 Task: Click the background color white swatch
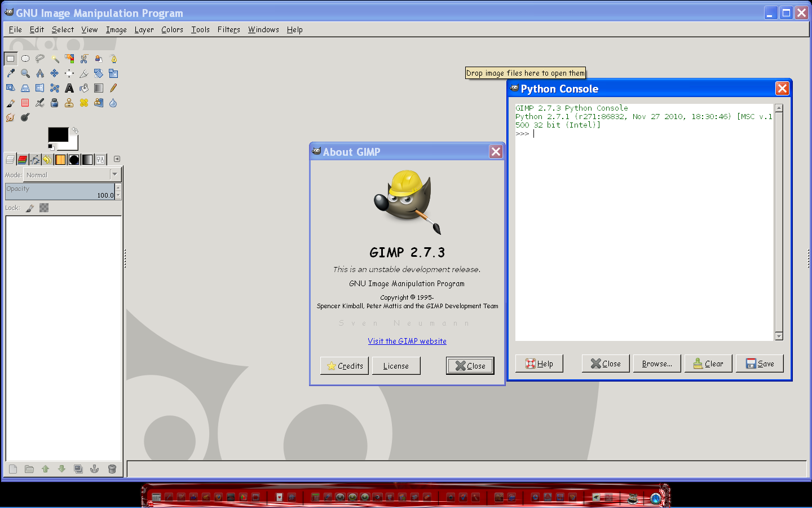(x=72, y=145)
